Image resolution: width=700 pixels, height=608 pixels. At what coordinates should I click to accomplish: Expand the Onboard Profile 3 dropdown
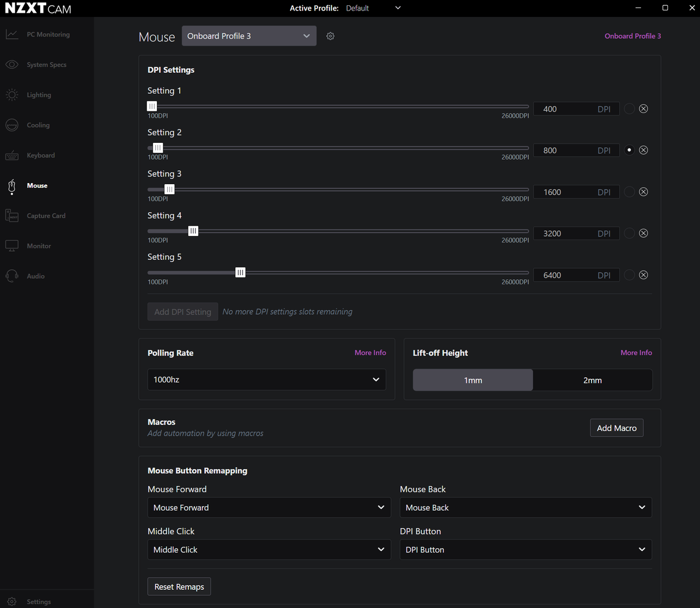249,36
